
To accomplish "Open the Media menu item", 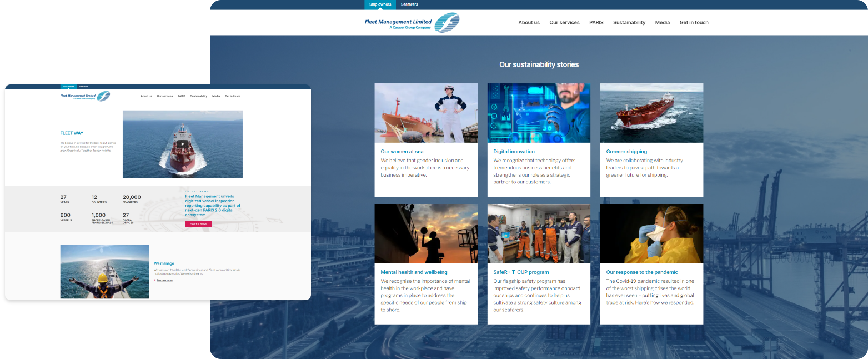I will (663, 22).
